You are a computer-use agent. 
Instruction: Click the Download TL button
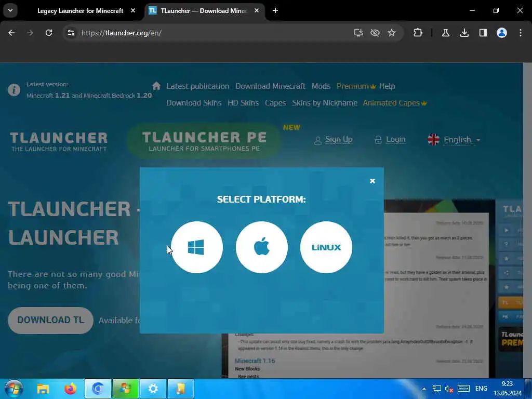[50, 320]
